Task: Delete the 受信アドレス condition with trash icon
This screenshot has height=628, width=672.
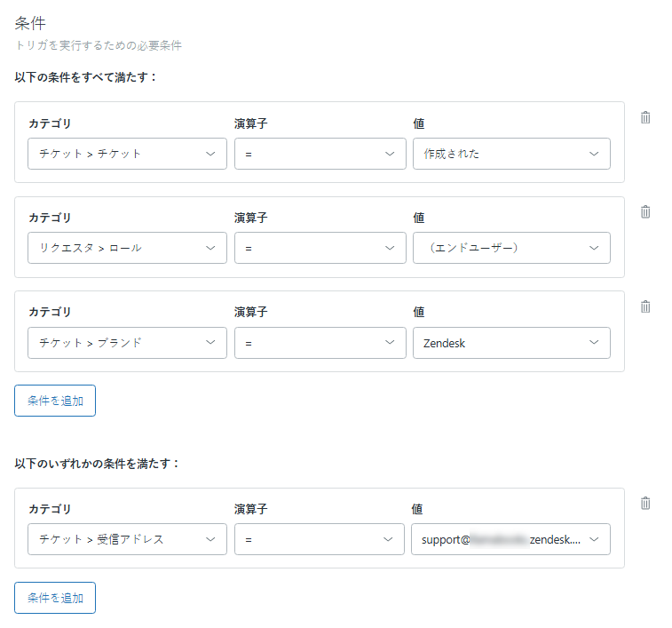Action: pos(645,503)
